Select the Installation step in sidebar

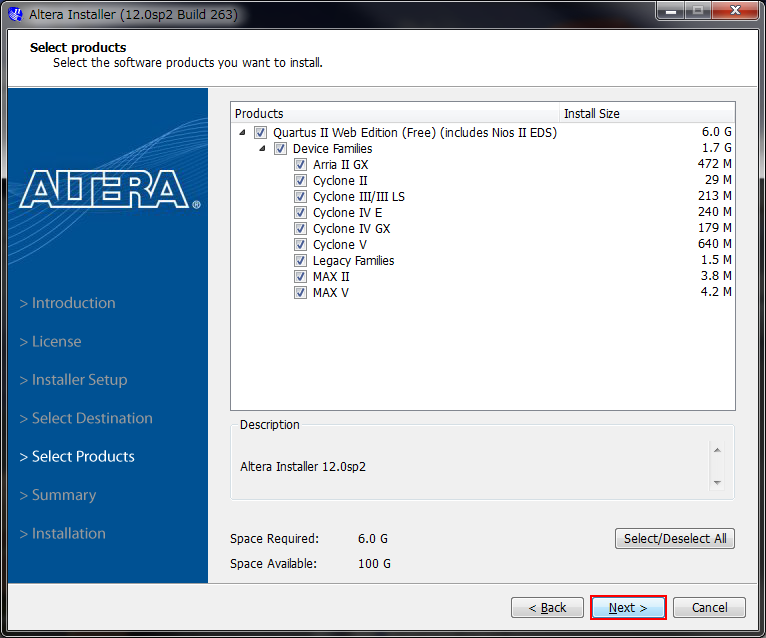(63, 533)
